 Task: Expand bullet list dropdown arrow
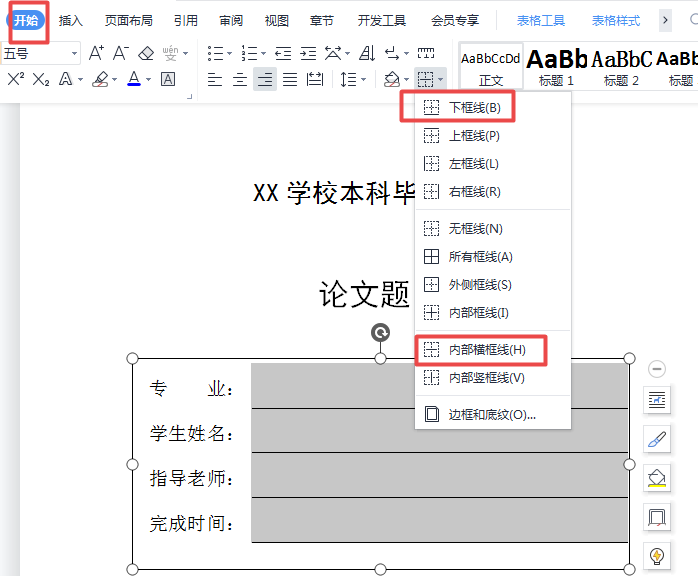(x=229, y=54)
